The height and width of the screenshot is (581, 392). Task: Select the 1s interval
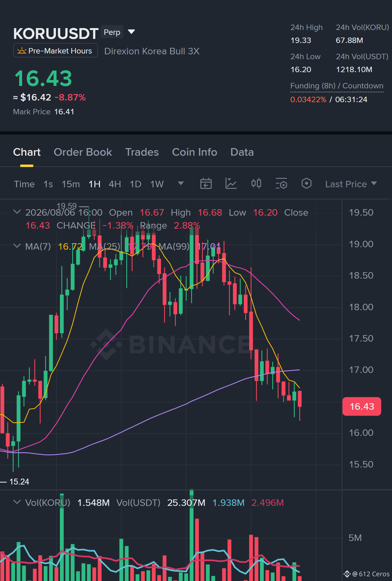tap(48, 184)
